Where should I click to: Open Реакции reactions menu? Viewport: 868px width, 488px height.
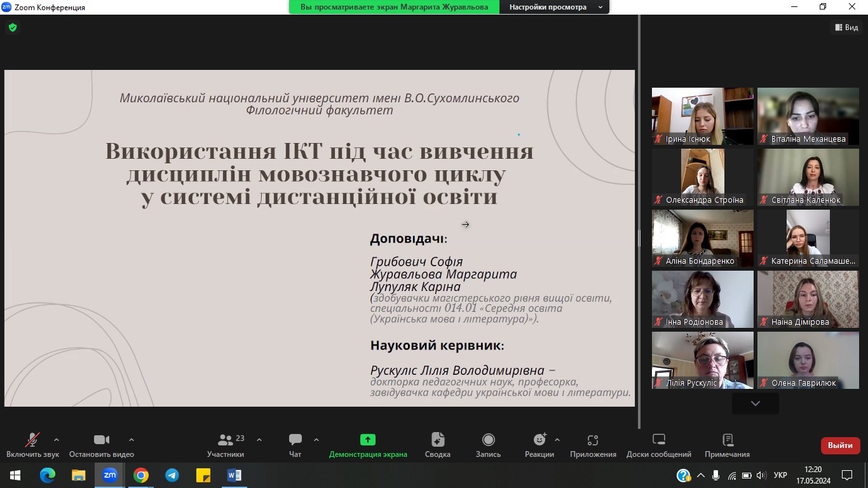point(539,445)
